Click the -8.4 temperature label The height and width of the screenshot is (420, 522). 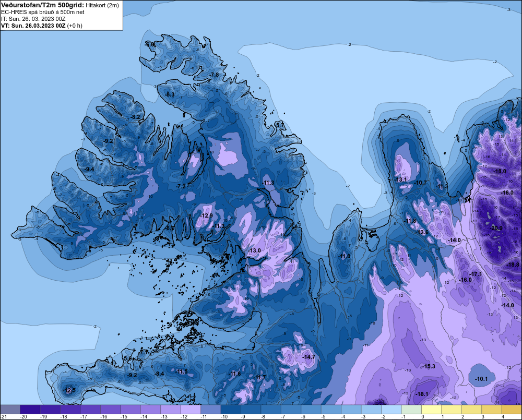[x=159, y=374]
